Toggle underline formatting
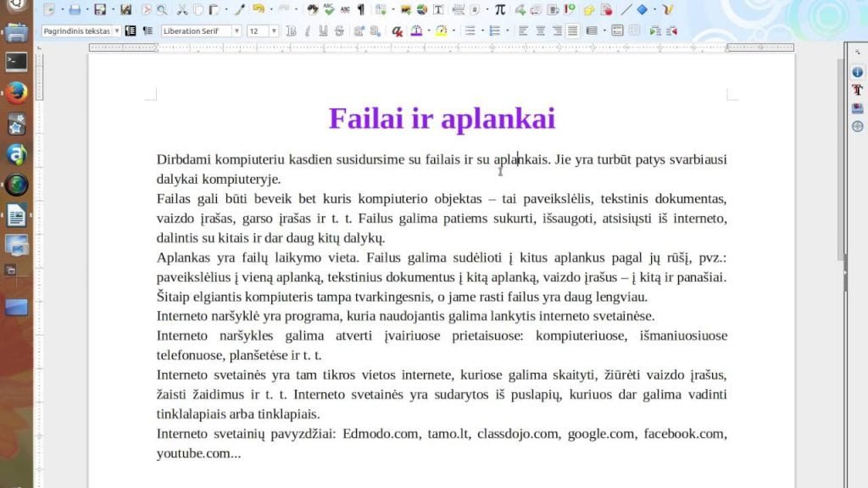Screen dimensions: 868x488 click(323, 31)
